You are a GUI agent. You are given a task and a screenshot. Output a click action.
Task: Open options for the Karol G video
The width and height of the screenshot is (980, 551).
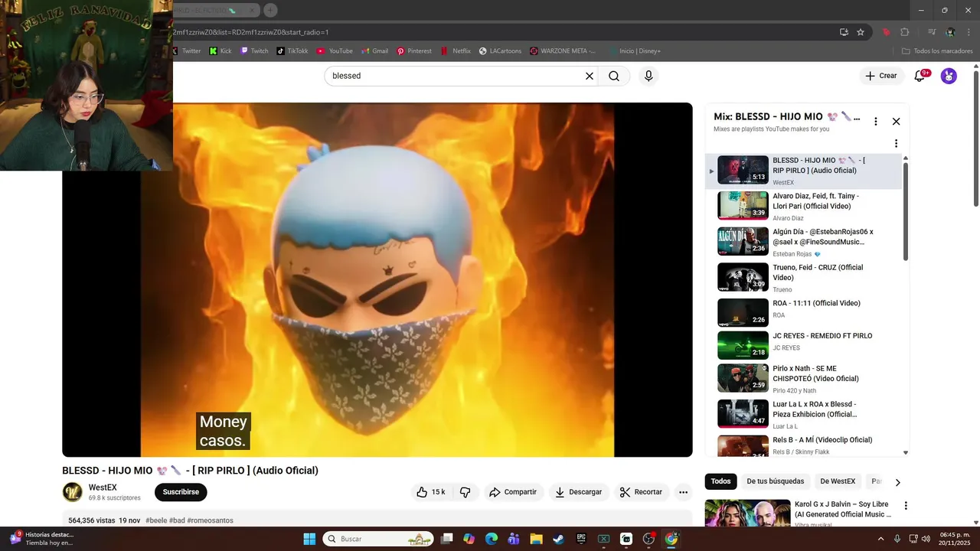click(x=906, y=506)
